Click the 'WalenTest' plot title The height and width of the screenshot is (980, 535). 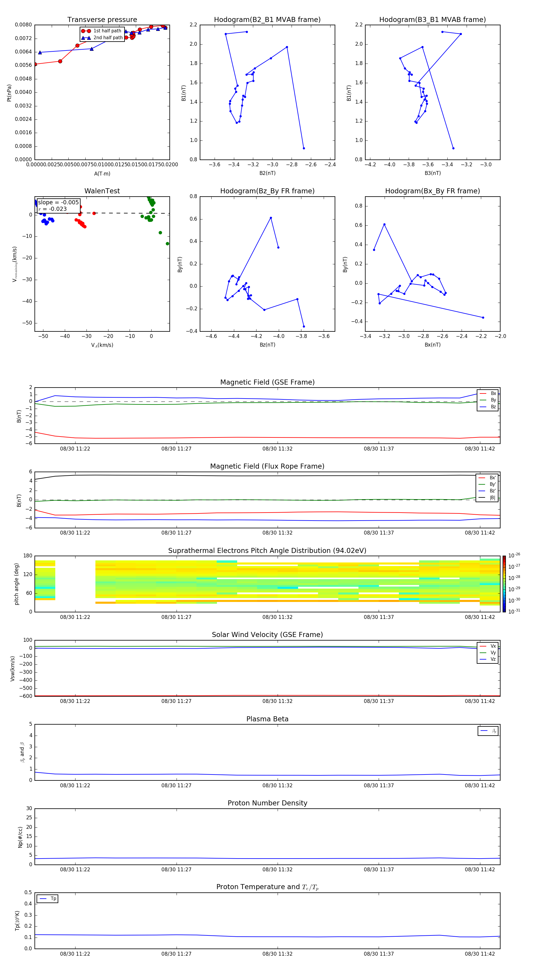point(102,191)
